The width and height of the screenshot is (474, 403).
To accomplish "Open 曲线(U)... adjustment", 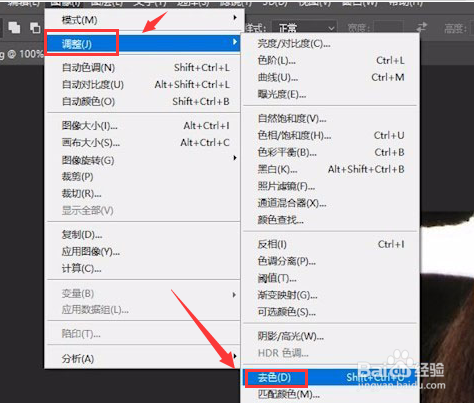I will (330, 77).
